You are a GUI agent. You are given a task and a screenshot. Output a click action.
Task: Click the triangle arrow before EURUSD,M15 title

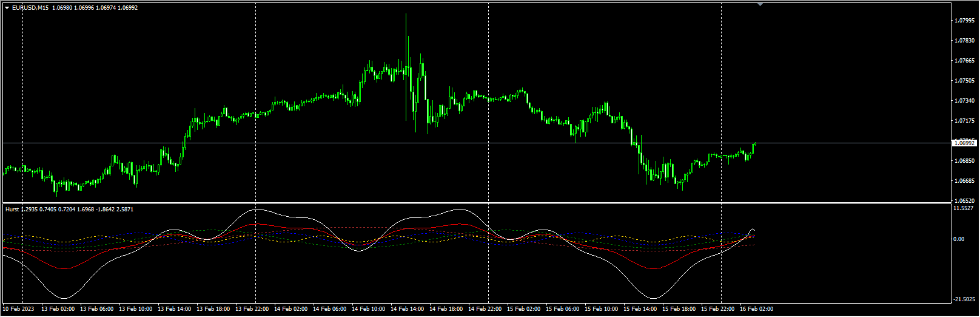(7, 8)
